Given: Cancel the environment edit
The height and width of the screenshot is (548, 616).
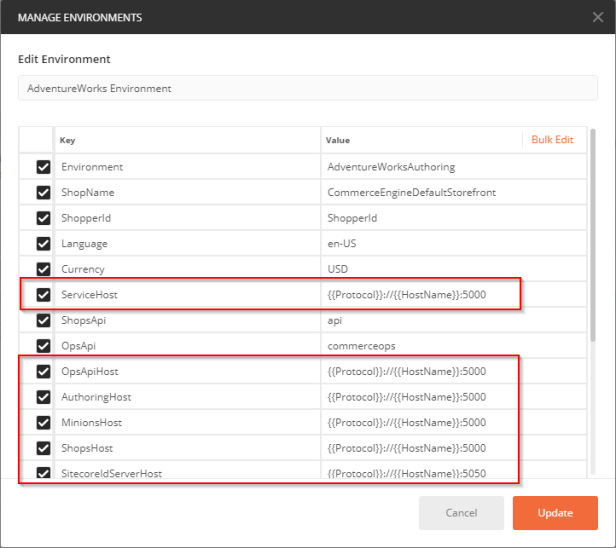Looking at the screenshot, I should click(461, 513).
